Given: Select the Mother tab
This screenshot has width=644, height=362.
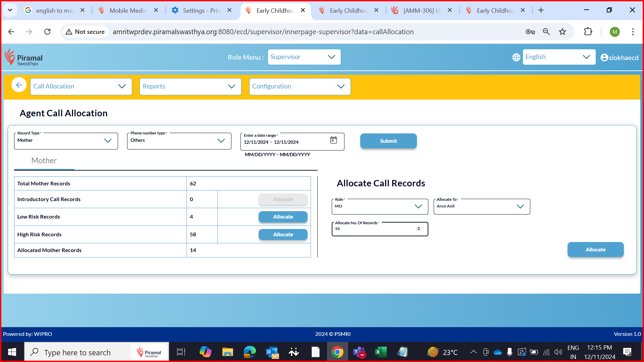Looking at the screenshot, I should click(x=44, y=161).
